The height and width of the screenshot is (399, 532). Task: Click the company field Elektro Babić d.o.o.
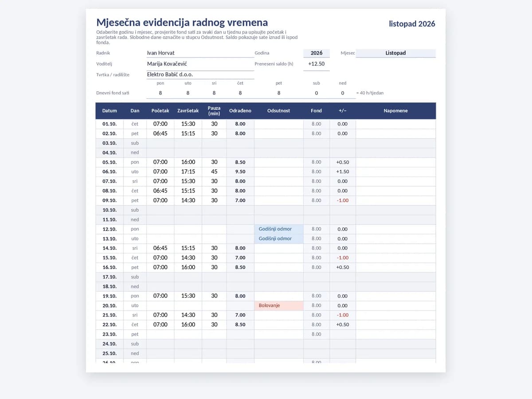[200, 74]
